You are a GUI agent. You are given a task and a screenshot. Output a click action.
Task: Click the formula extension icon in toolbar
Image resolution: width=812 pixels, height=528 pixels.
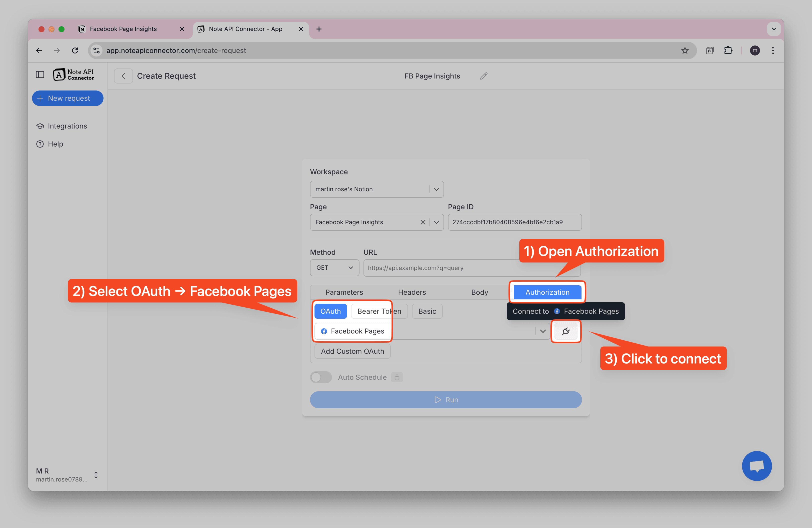point(710,50)
